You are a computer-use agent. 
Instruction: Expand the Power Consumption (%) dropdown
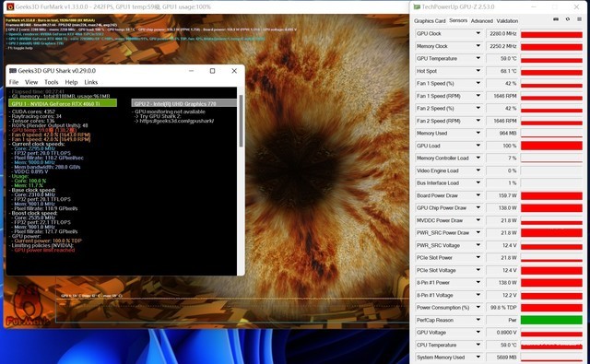(478, 307)
